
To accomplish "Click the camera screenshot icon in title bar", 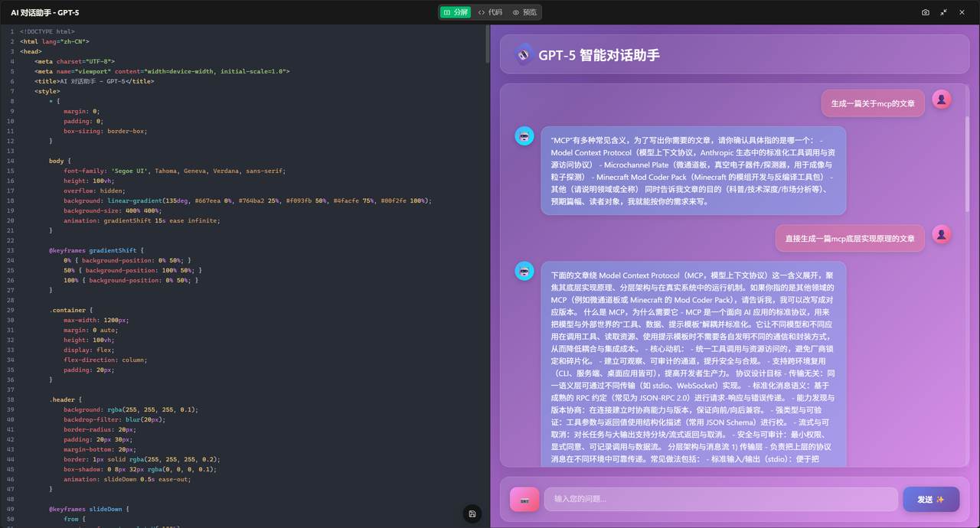I will click(x=926, y=12).
